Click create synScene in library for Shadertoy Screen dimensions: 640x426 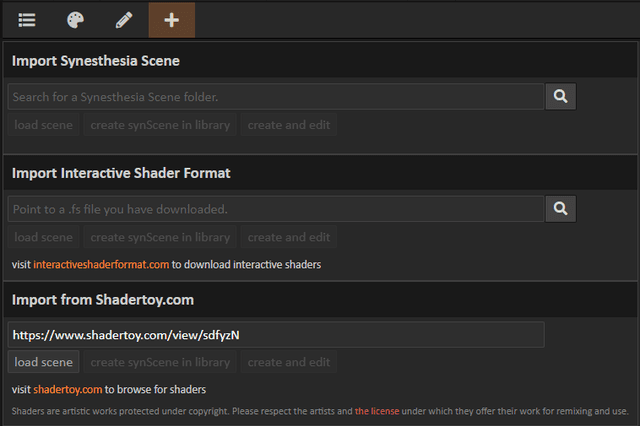point(160,362)
